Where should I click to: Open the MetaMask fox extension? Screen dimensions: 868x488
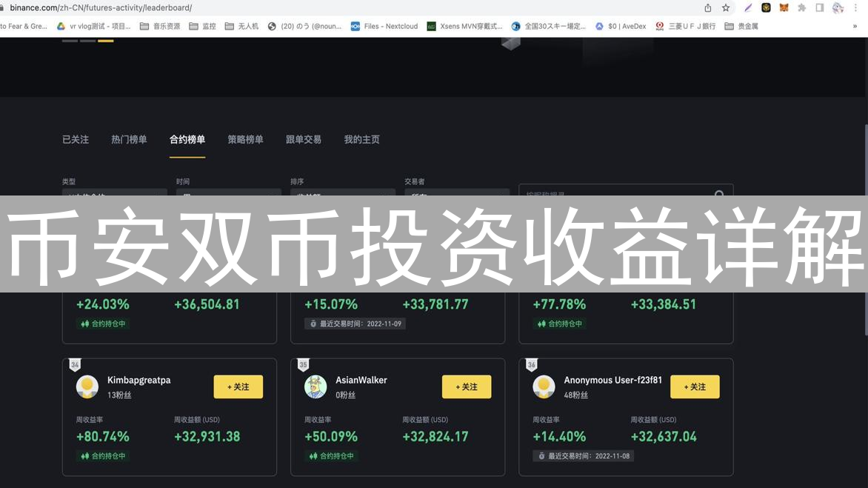pos(784,7)
